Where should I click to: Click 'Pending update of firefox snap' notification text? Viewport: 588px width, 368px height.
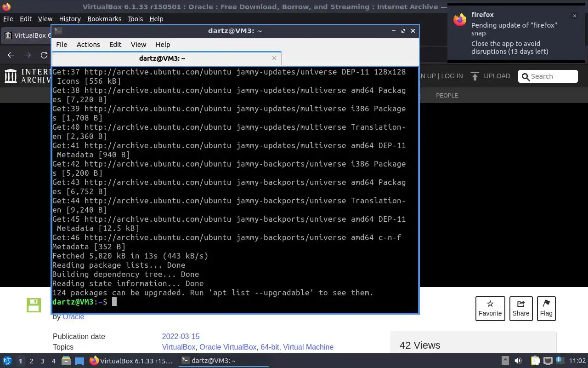coord(514,29)
